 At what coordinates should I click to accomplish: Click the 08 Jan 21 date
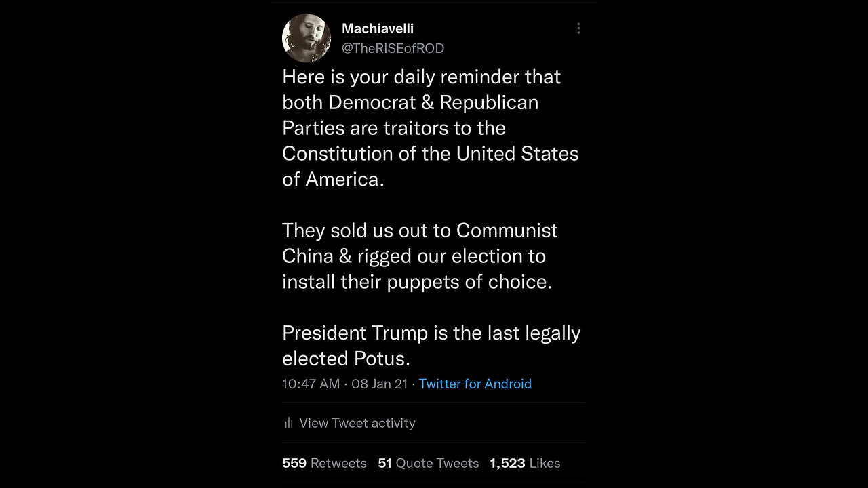(379, 384)
